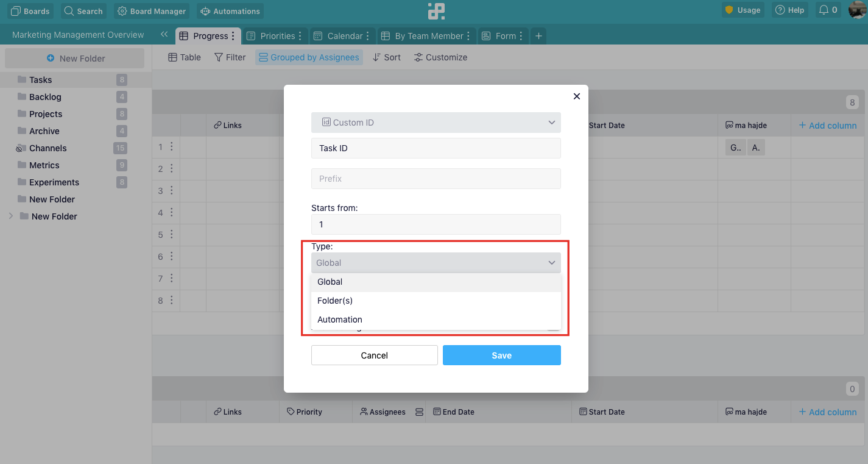Open the Custom ID attribute type dropdown

(436, 123)
